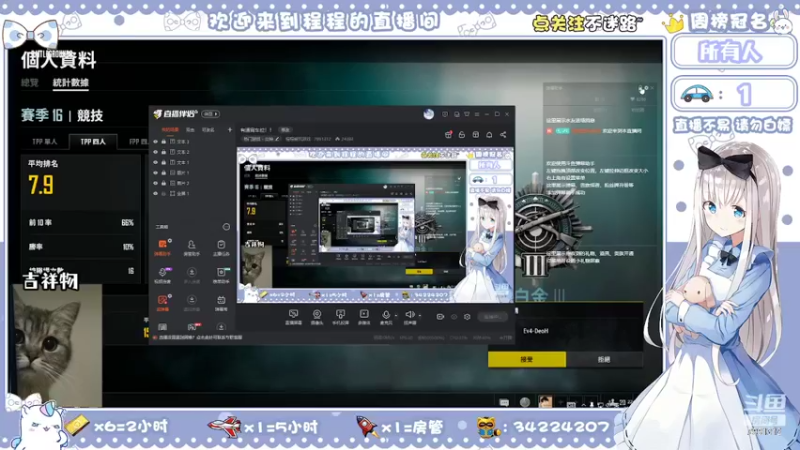Click the yellow accept 接受 button
Screen dimensions: 800x450
click(527, 359)
